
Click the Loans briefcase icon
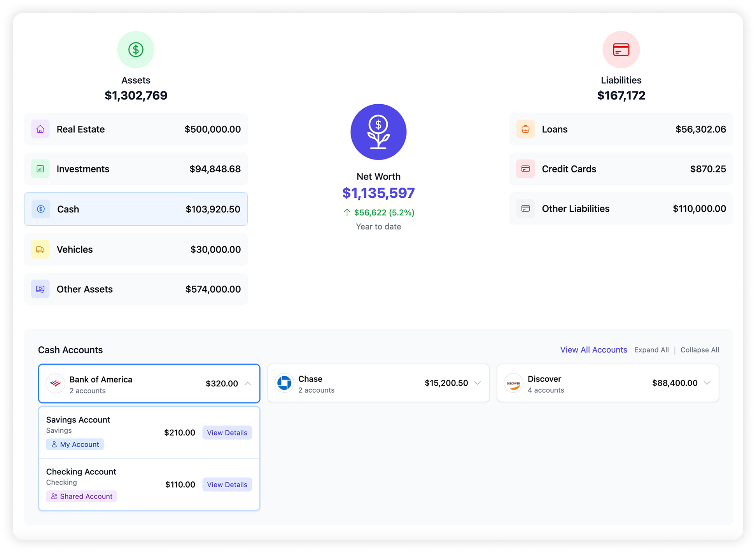coord(525,129)
